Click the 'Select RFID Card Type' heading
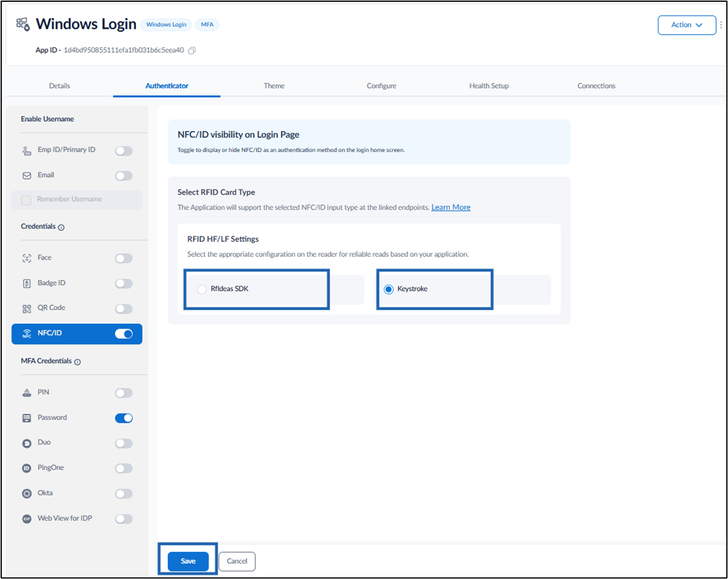The image size is (728, 579). click(x=216, y=192)
